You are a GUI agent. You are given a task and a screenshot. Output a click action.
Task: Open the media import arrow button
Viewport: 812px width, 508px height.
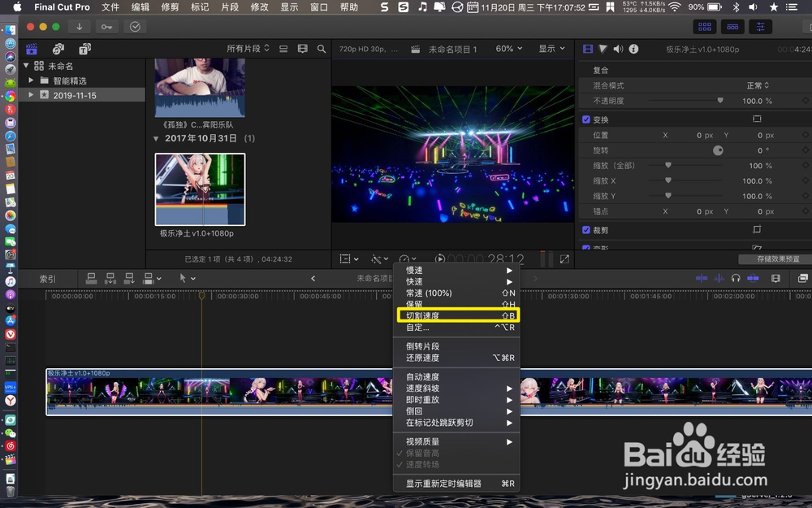pos(80,27)
